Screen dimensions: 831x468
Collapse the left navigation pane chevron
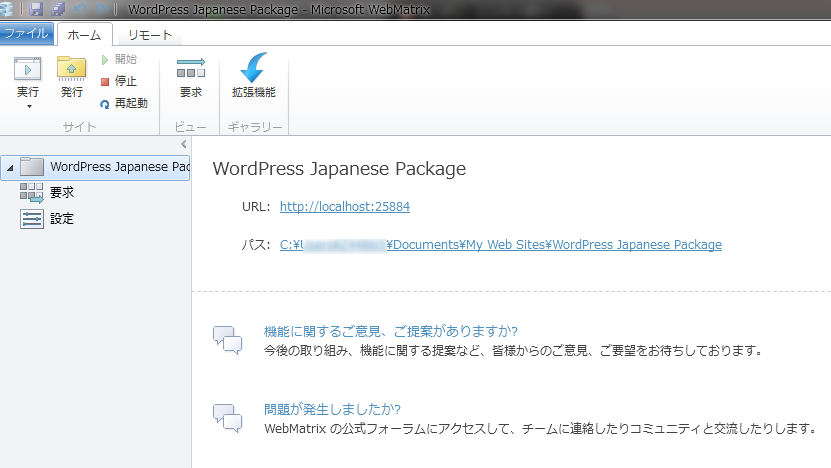183,144
